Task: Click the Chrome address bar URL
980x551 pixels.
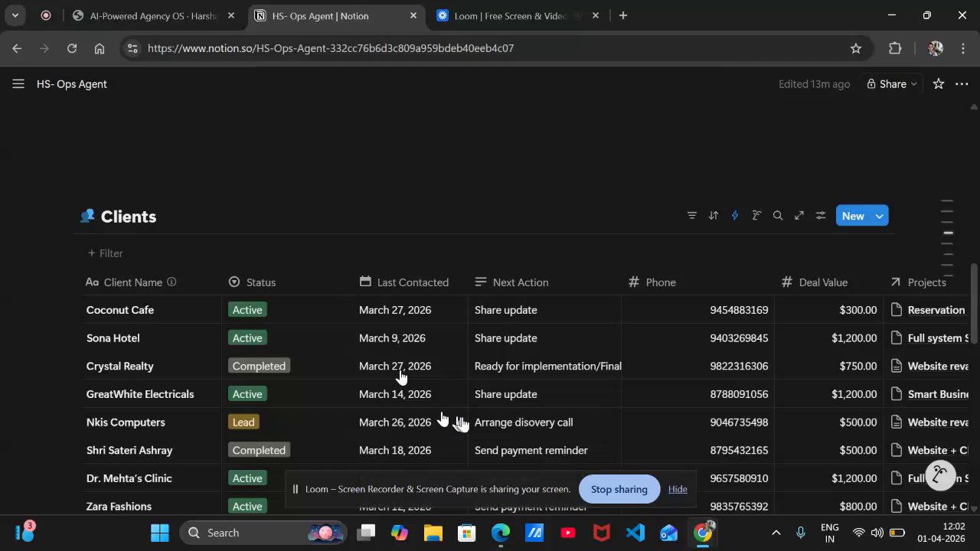Action: click(331, 48)
